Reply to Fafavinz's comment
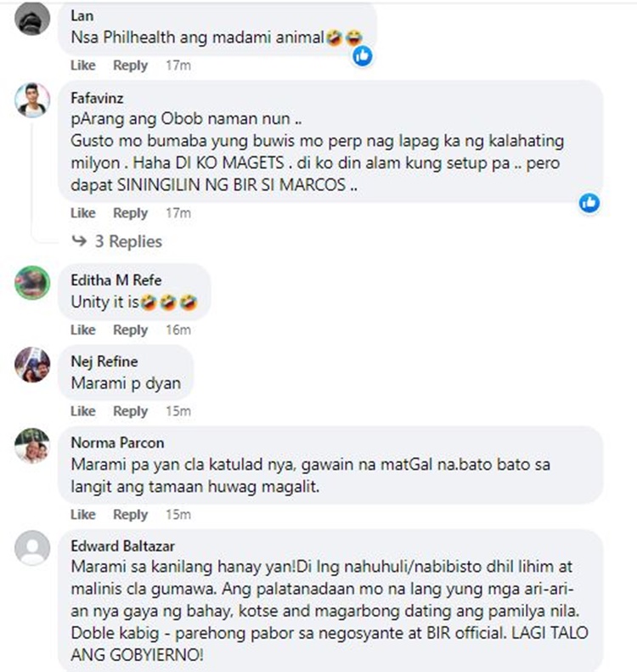 130,213
